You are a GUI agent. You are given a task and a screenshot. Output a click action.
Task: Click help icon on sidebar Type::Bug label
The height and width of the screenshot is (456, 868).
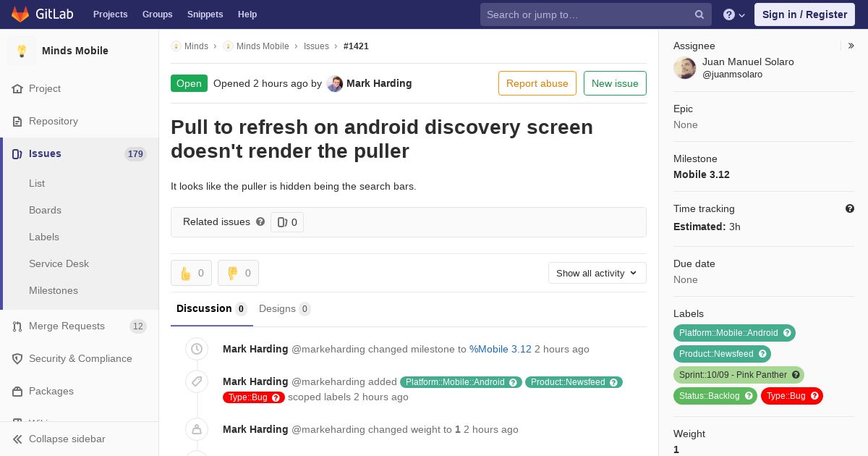point(814,396)
